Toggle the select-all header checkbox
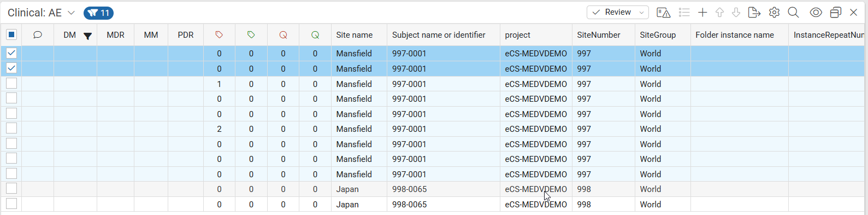The width and height of the screenshot is (868, 215). click(x=11, y=35)
